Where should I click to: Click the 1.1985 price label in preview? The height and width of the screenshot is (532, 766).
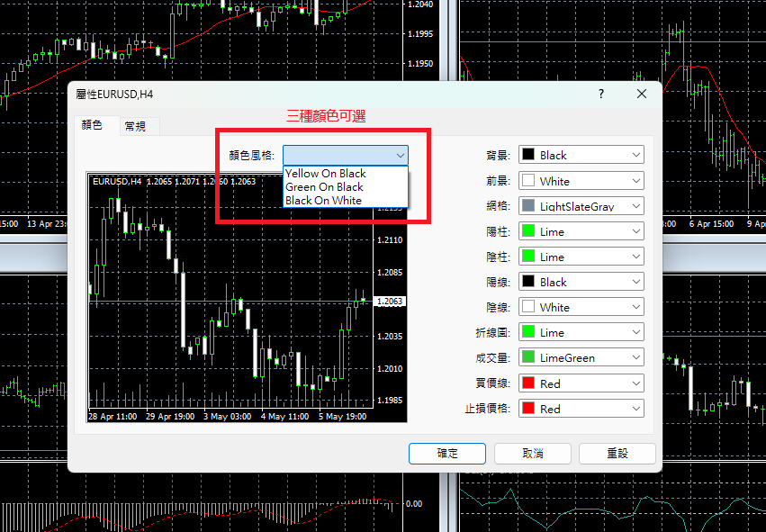[390, 400]
